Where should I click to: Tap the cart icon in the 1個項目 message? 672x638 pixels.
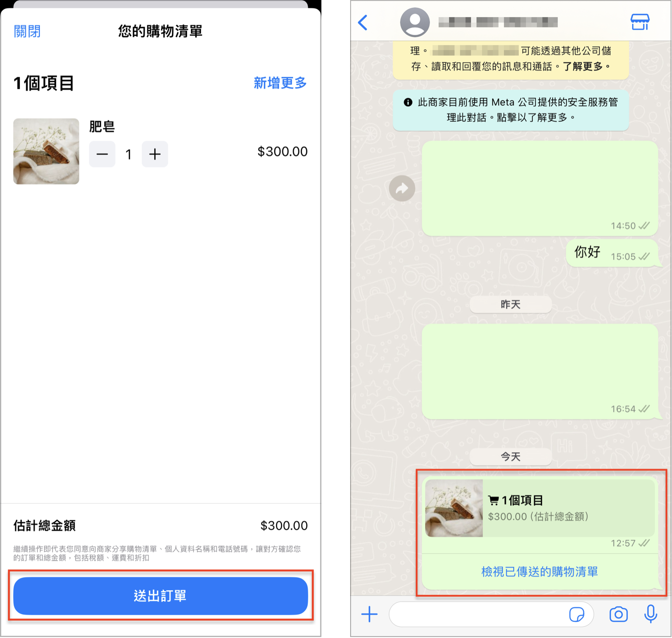point(493,500)
